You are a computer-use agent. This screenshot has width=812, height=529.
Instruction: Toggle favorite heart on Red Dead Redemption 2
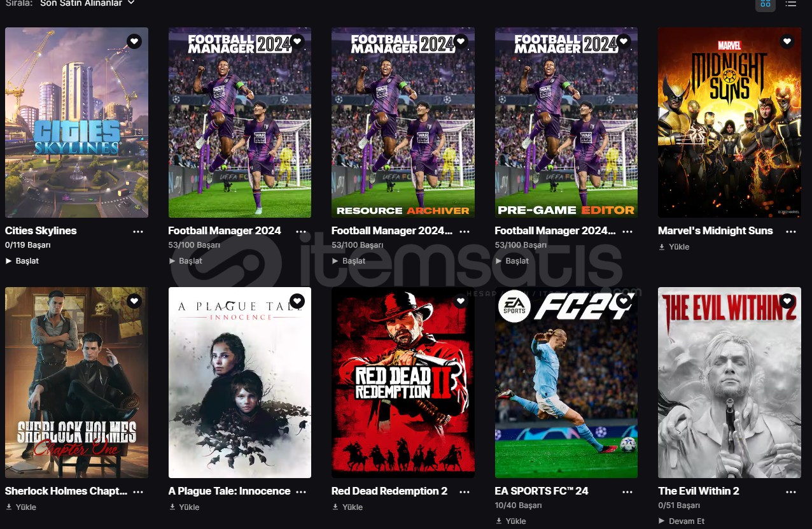[x=460, y=301]
